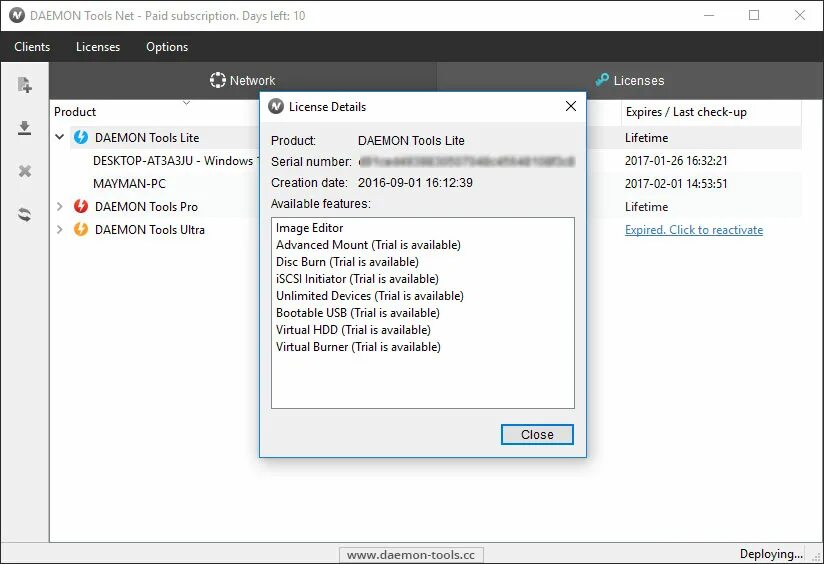Screen dimensions: 824x564
Task: Minimize the DAEMON Tools Net window
Action: point(709,15)
